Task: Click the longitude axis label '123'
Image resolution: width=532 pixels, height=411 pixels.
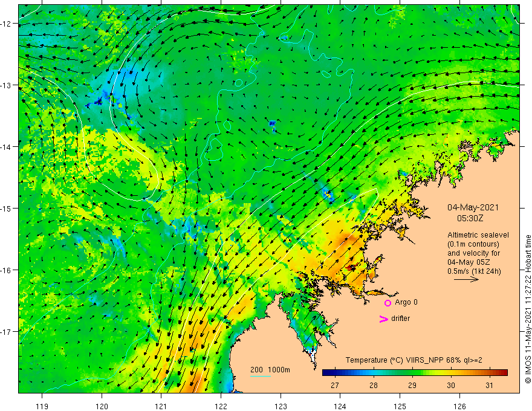Action: pyautogui.click(x=281, y=406)
